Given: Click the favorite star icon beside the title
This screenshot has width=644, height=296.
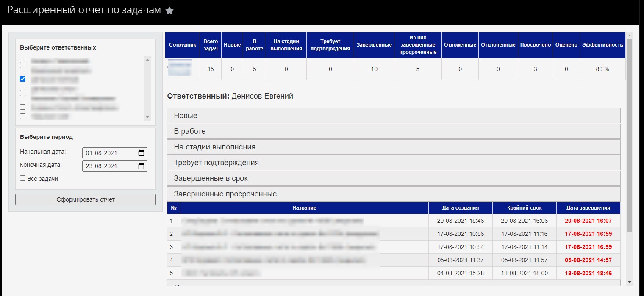Looking at the screenshot, I should 169,11.
